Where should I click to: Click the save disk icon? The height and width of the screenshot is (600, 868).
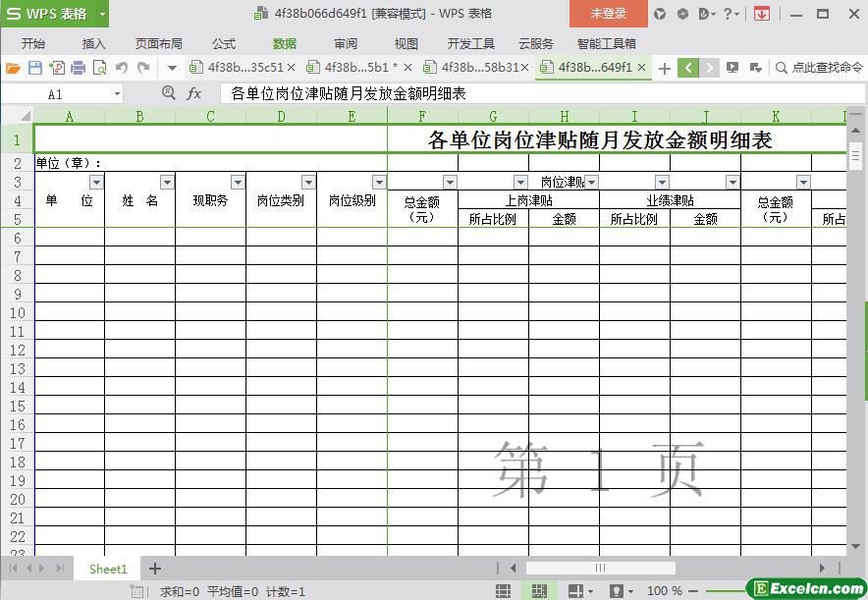(x=34, y=68)
